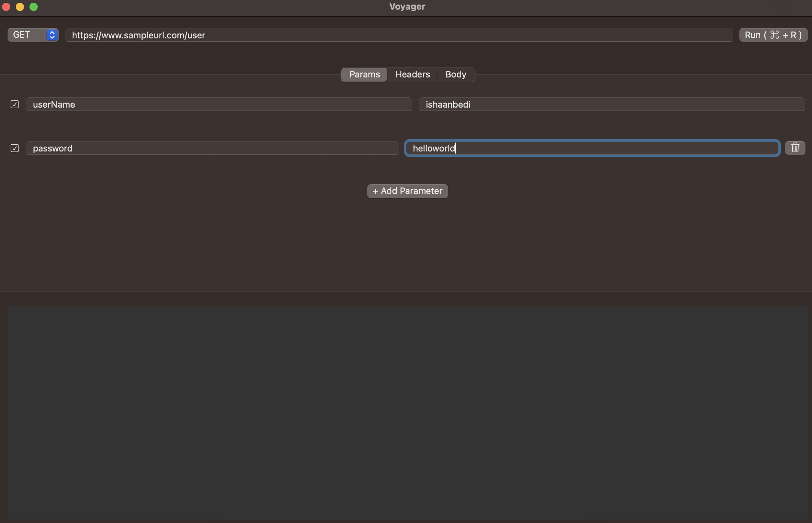812x523 pixels.
Task: Focus the userName key field
Action: click(x=219, y=104)
